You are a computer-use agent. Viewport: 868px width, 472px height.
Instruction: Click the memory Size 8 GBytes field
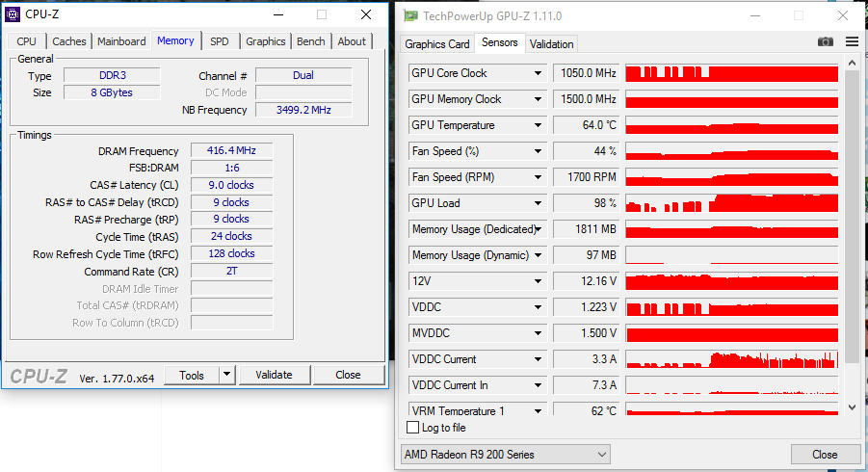coord(112,92)
